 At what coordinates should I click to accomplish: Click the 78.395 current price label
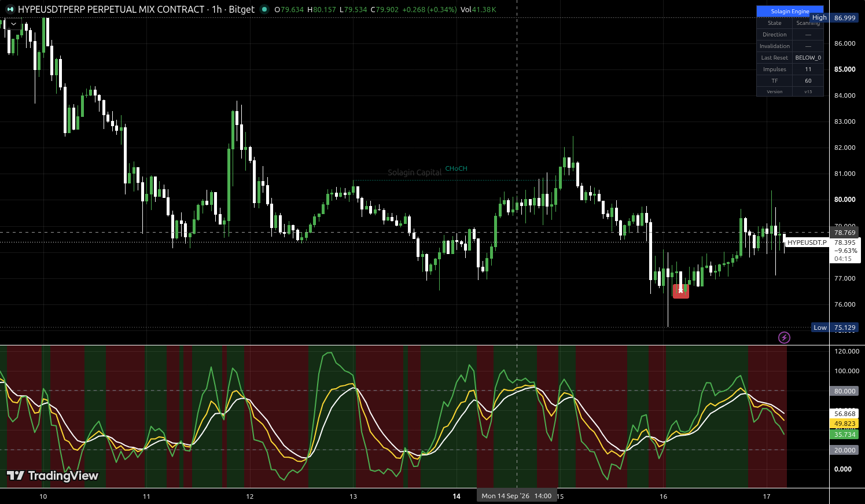click(x=845, y=242)
